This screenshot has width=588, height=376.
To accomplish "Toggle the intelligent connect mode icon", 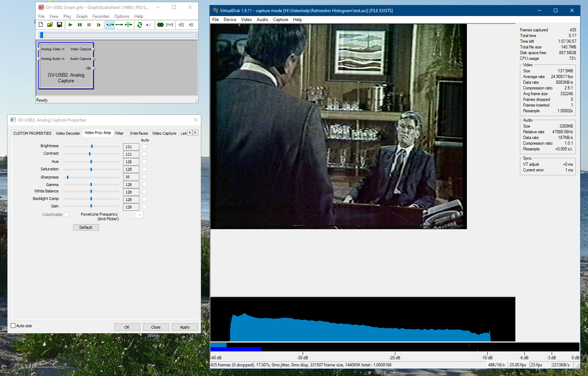I will click(x=110, y=25).
